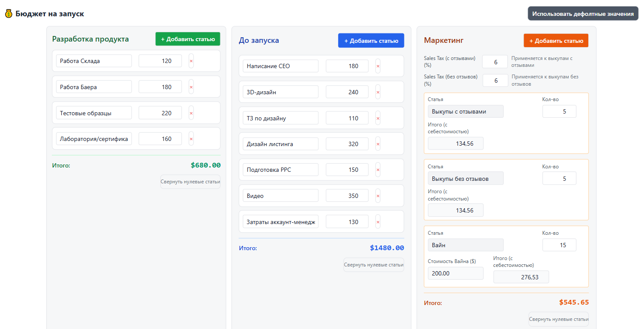Click the Стоимость Вайна cost field

click(x=455, y=273)
